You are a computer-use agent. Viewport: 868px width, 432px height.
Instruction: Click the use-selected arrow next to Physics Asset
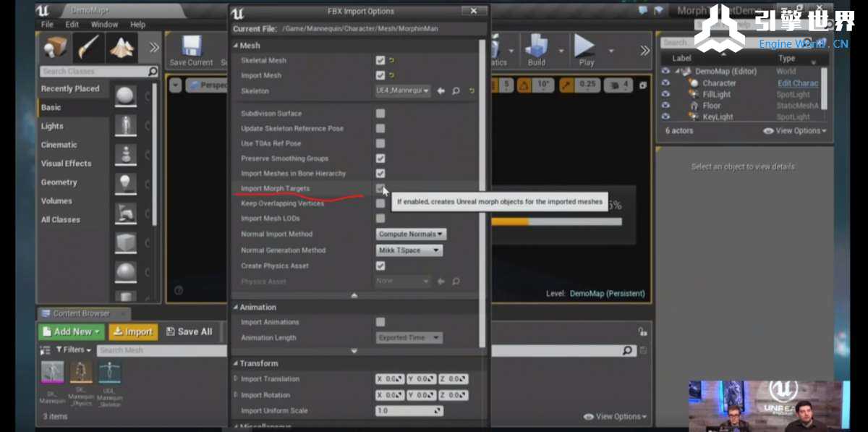click(441, 281)
